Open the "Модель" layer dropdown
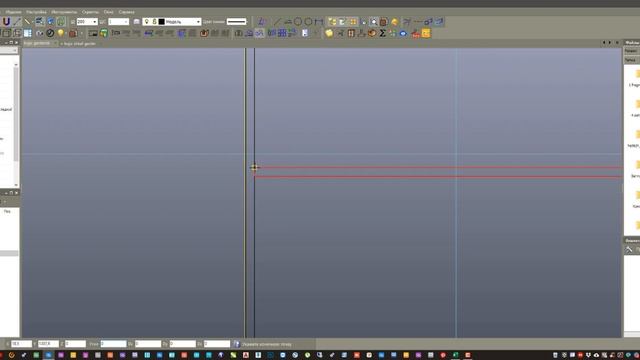This screenshot has width=640, height=360. [x=198, y=22]
